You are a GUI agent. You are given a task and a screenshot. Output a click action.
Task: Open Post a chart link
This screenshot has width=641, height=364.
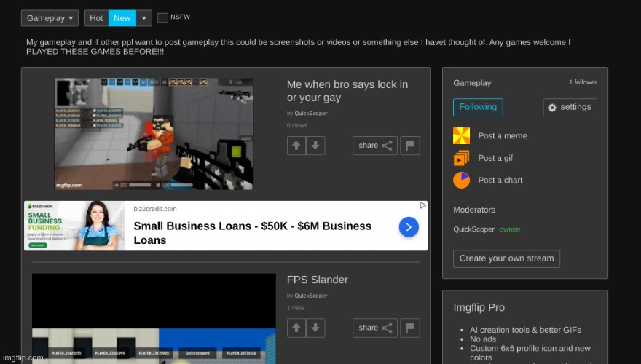point(500,180)
